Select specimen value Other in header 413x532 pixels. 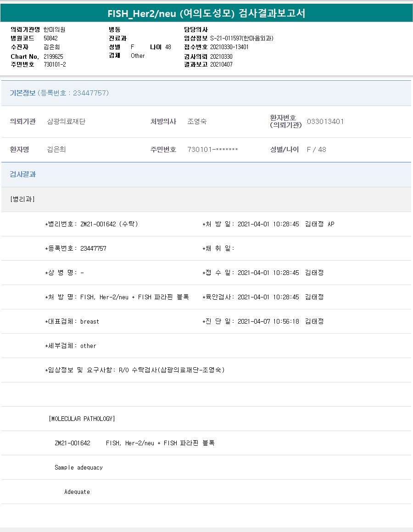click(x=138, y=56)
